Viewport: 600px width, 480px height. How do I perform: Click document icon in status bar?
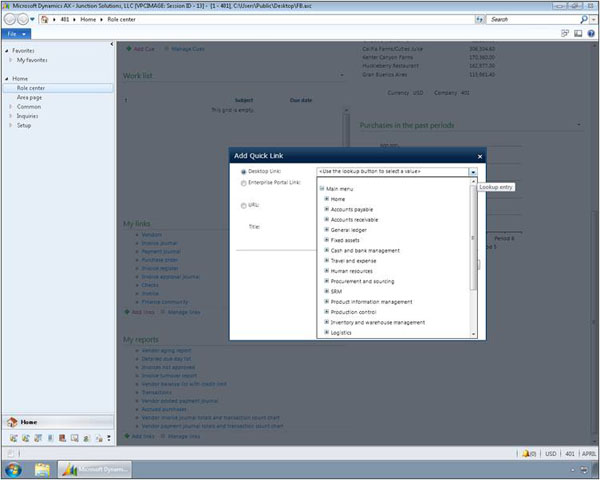11,454
